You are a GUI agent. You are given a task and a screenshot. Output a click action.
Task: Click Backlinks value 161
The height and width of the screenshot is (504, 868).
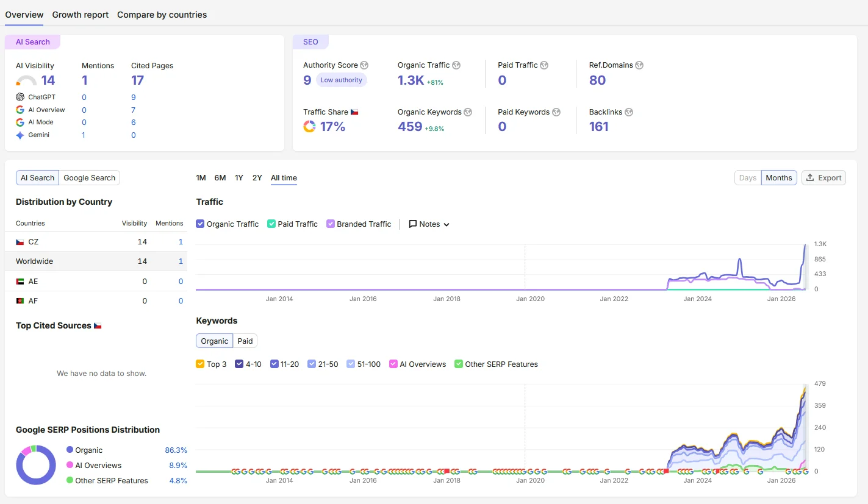[599, 127]
